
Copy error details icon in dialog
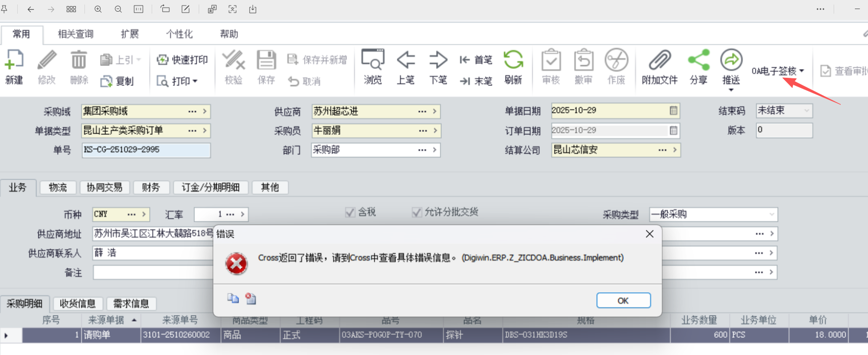tap(233, 298)
